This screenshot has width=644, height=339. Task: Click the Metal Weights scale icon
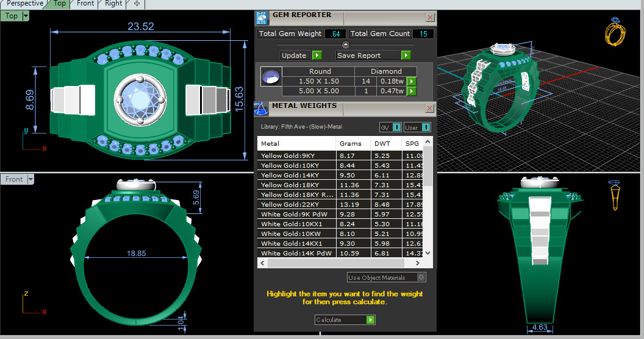coord(260,109)
